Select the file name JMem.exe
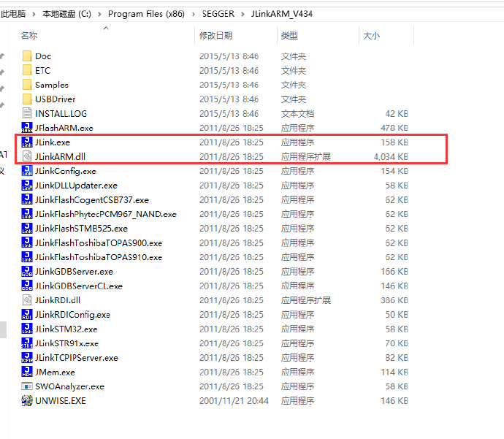This screenshot has height=439, width=504. (x=55, y=372)
